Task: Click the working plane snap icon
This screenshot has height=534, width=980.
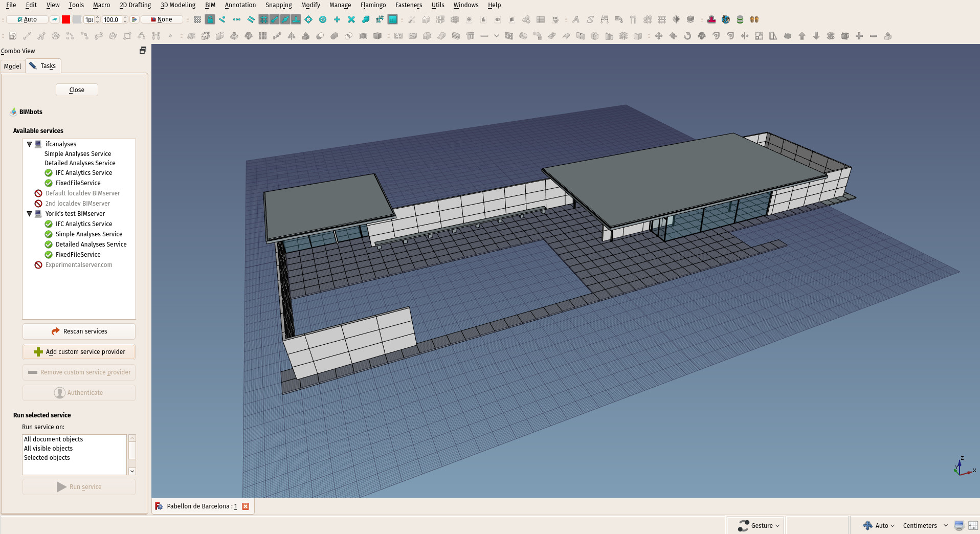Action: [393, 19]
